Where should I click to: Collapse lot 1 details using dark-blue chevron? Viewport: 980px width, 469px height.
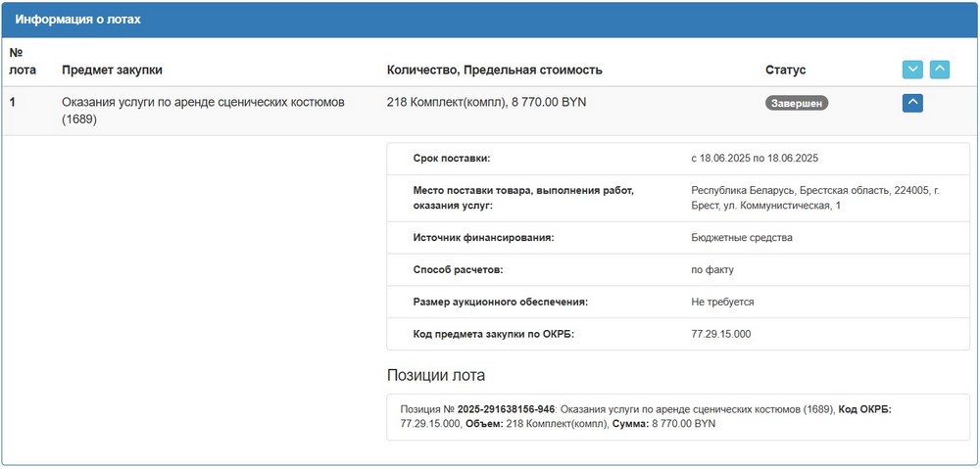[x=912, y=102]
